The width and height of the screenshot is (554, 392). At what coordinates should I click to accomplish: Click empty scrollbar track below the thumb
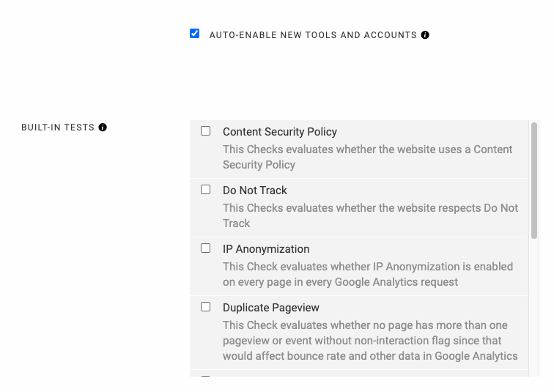(534, 307)
